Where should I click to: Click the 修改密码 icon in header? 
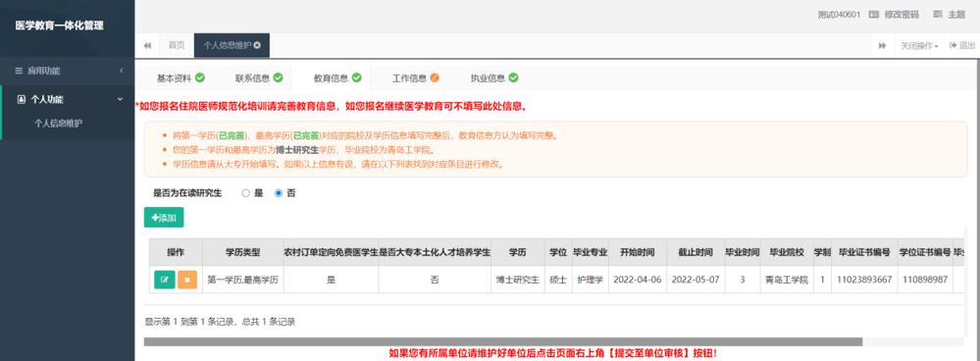[874, 15]
